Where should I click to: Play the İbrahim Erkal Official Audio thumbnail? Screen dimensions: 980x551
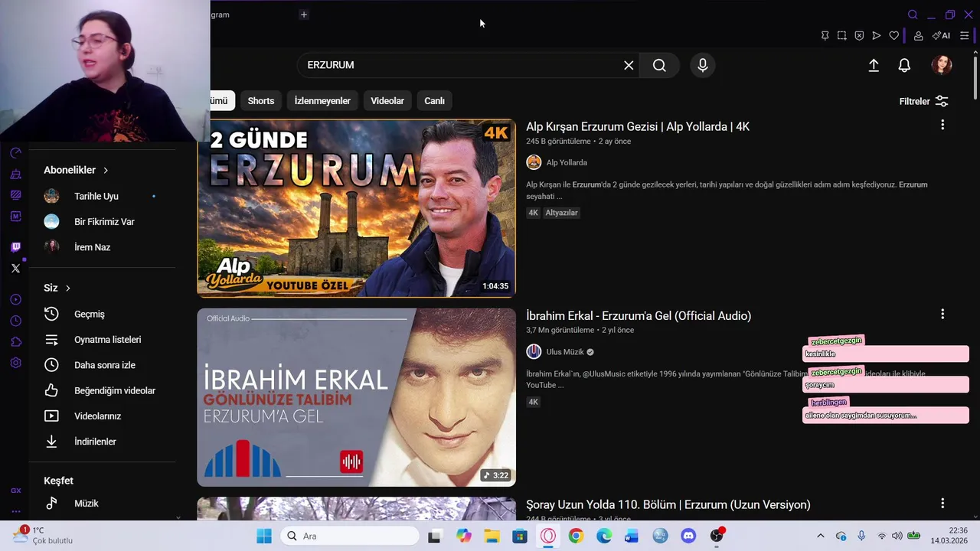(356, 397)
